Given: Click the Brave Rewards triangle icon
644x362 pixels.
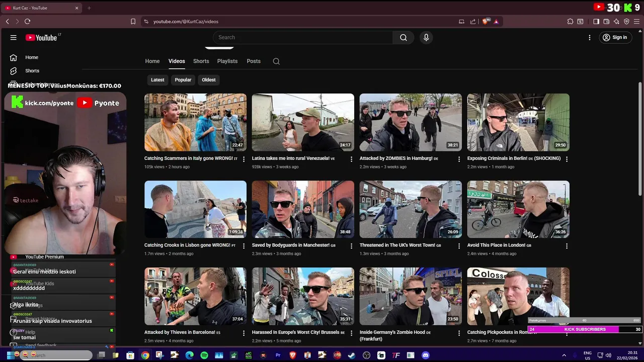Looking at the screenshot, I should coord(496,22).
